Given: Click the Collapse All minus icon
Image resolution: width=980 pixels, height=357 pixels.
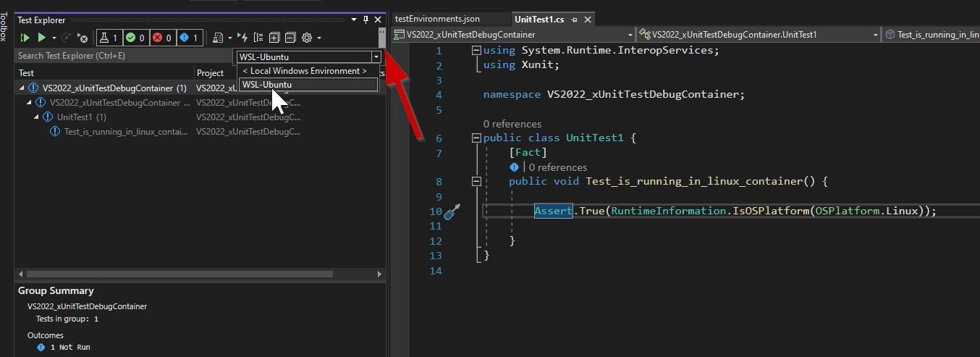Looking at the screenshot, I should (290, 38).
